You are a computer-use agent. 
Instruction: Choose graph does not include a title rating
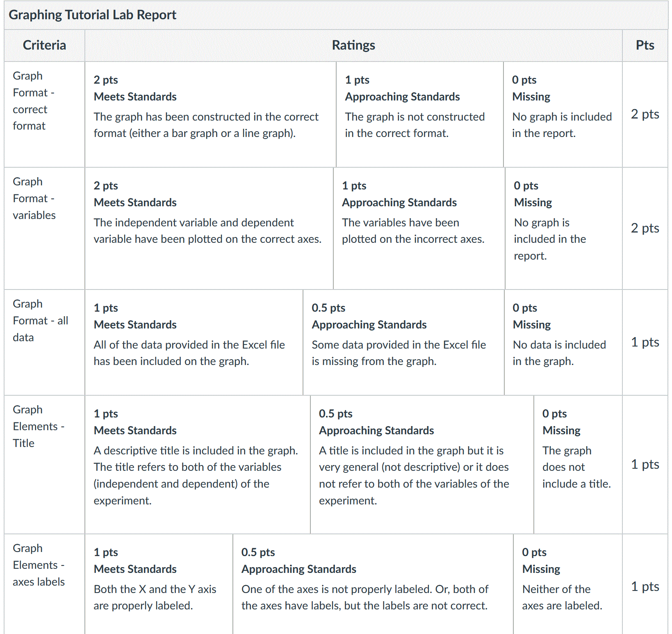point(578,465)
